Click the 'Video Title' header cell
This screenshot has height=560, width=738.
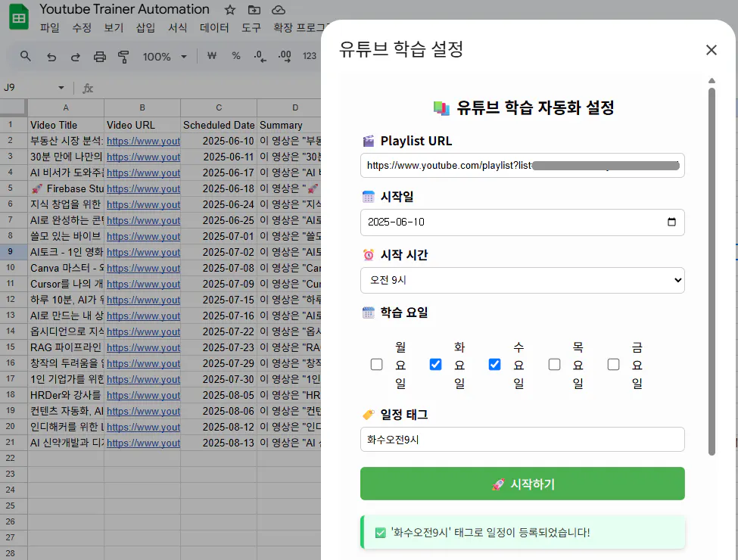(x=66, y=125)
